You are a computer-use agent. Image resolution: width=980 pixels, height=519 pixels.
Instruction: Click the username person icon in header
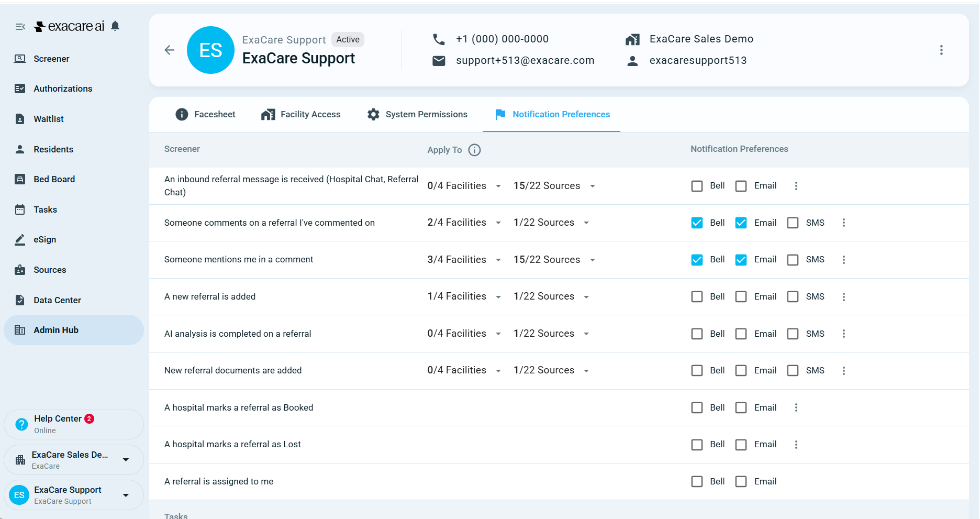point(632,61)
